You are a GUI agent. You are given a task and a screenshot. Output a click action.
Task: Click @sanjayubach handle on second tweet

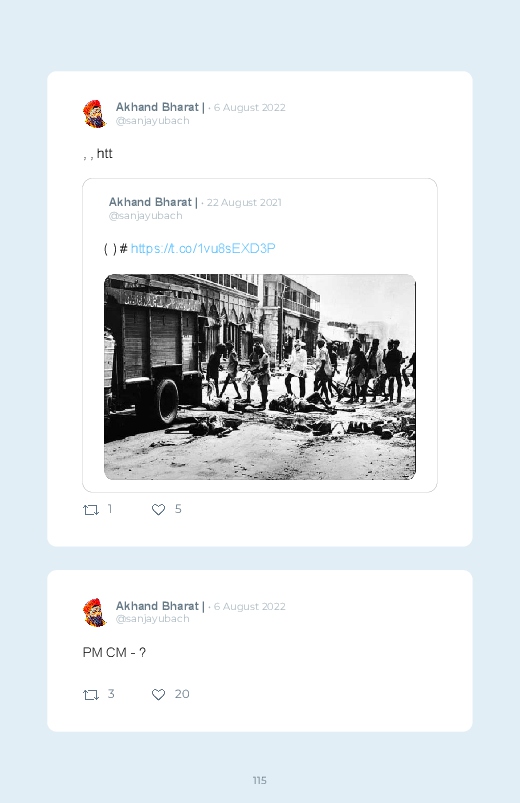(x=153, y=619)
